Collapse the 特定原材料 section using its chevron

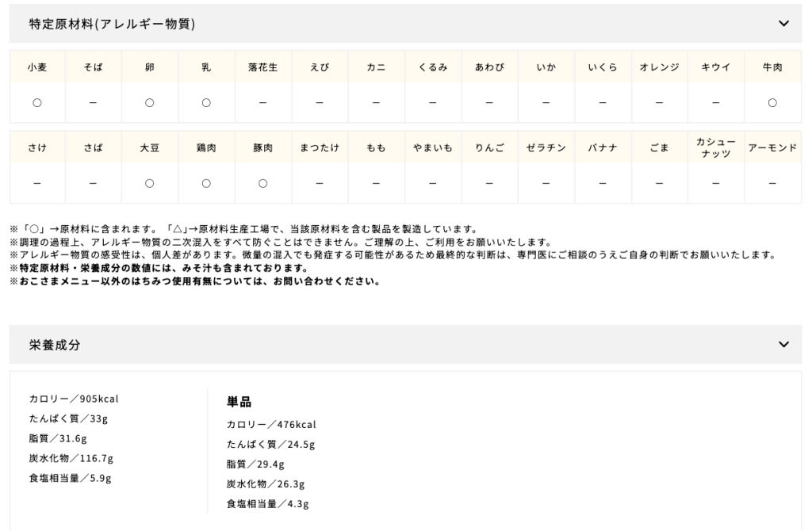coord(783,24)
